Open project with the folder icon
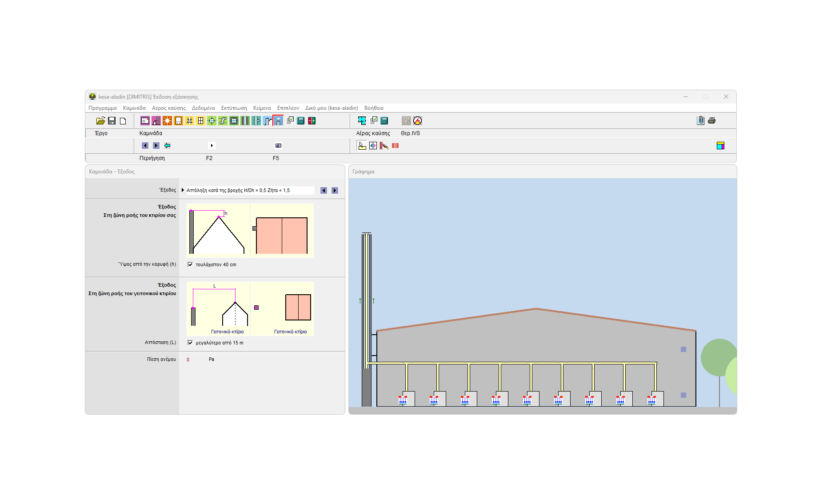 [100, 121]
